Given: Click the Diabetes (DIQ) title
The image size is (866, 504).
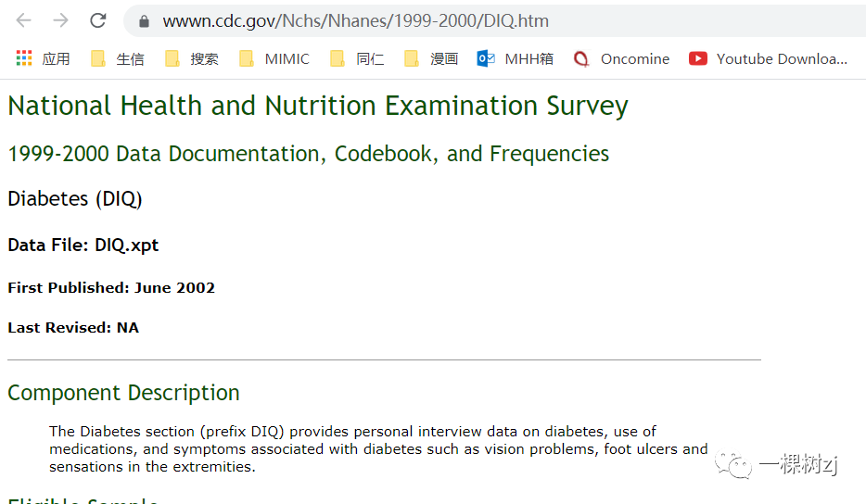Looking at the screenshot, I should 75,199.
